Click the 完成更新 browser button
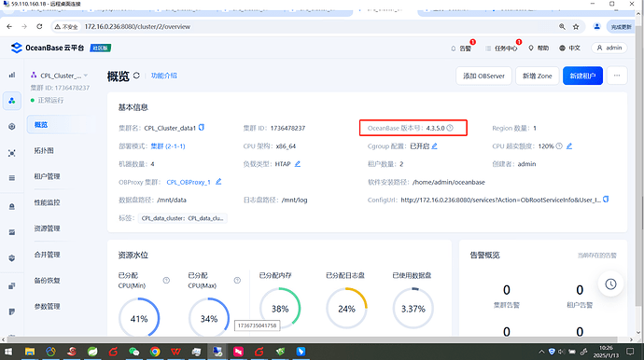The width and height of the screenshot is (644, 360). pos(621,27)
